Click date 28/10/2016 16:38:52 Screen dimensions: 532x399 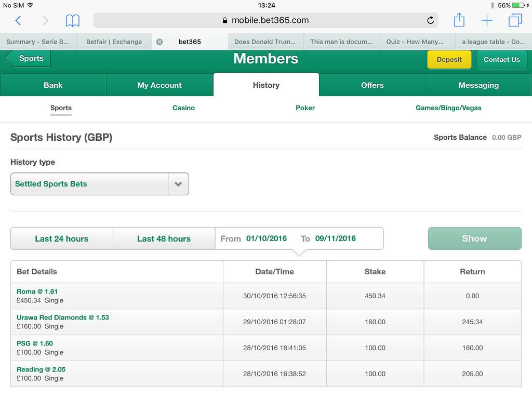tap(274, 374)
